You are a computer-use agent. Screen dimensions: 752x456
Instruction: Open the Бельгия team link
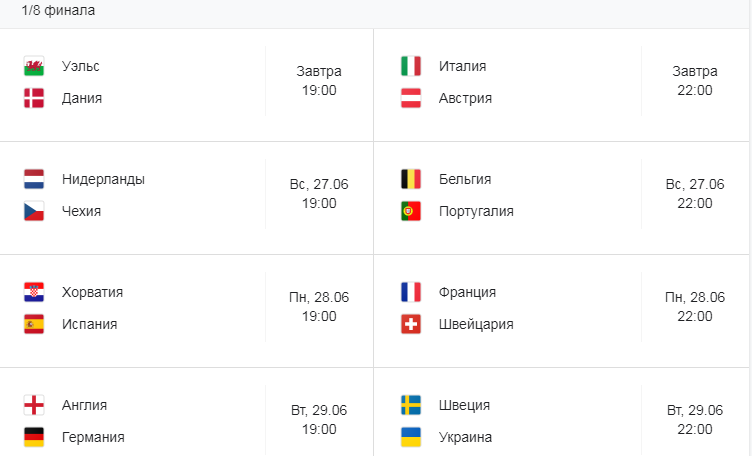[x=465, y=179]
